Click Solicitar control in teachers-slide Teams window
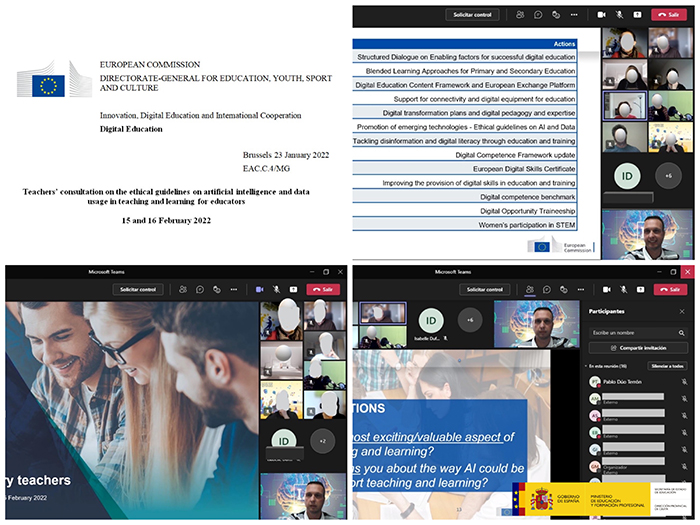 pyautogui.click(x=138, y=289)
